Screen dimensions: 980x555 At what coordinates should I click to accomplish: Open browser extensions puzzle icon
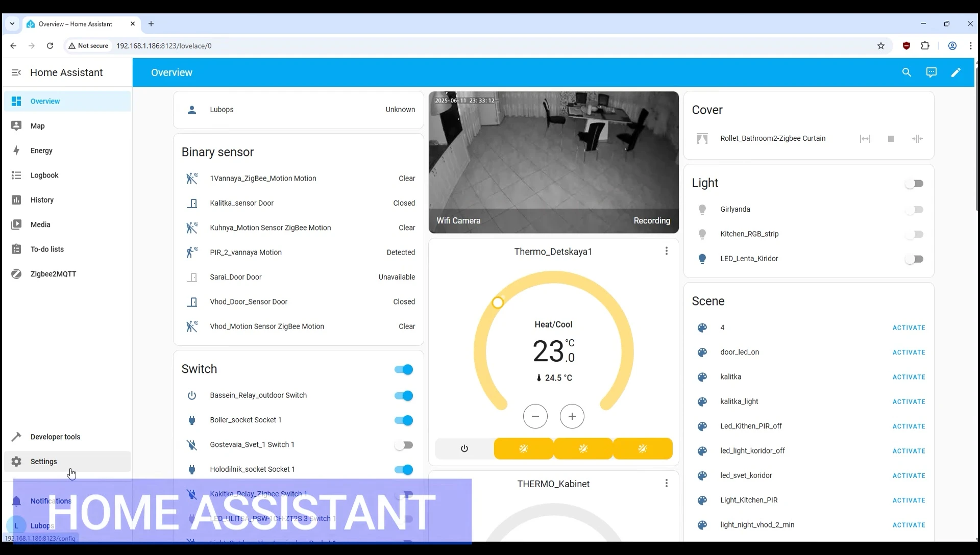(925, 46)
